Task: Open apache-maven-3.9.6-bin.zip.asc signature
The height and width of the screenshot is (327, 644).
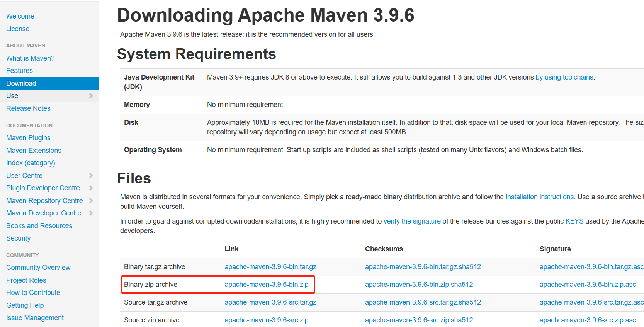Action: pos(588,285)
